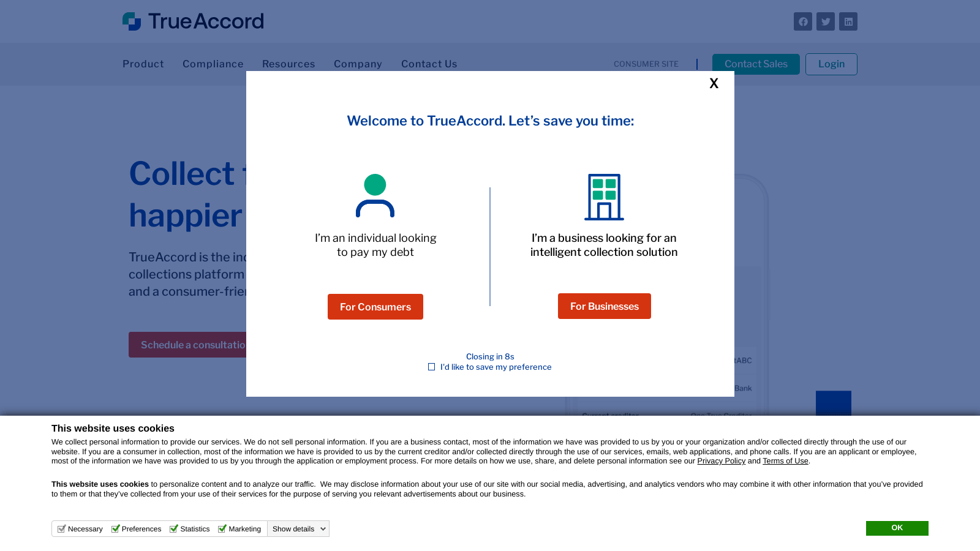Choose For Businesses button
980x551 pixels.
[x=605, y=306]
